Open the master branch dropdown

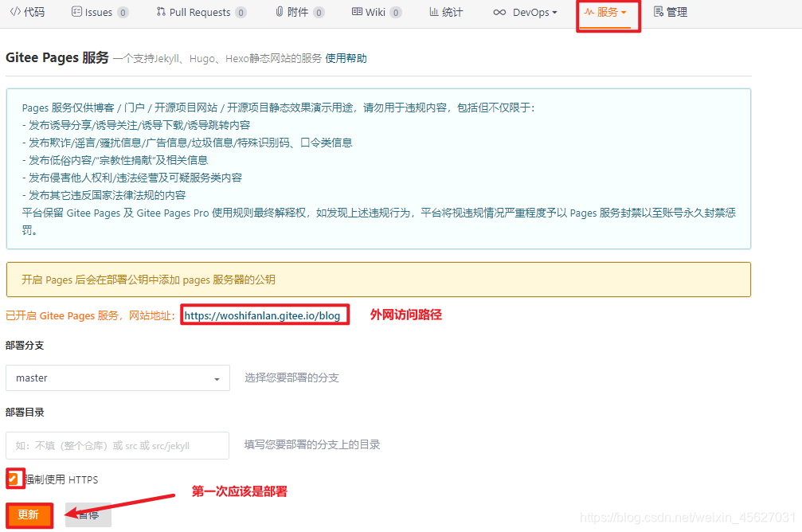(118, 378)
